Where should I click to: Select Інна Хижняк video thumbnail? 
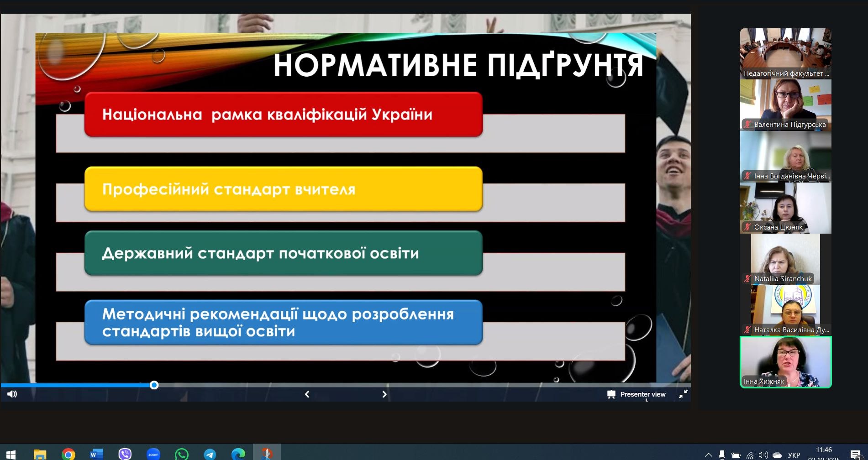point(785,362)
